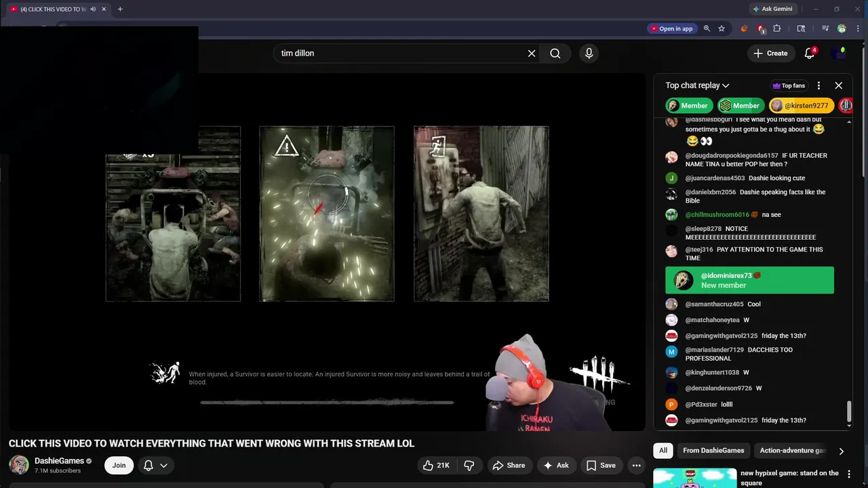The height and width of the screenshot is (488, 868).
Task: Share the video
Action: coord(509,465)
